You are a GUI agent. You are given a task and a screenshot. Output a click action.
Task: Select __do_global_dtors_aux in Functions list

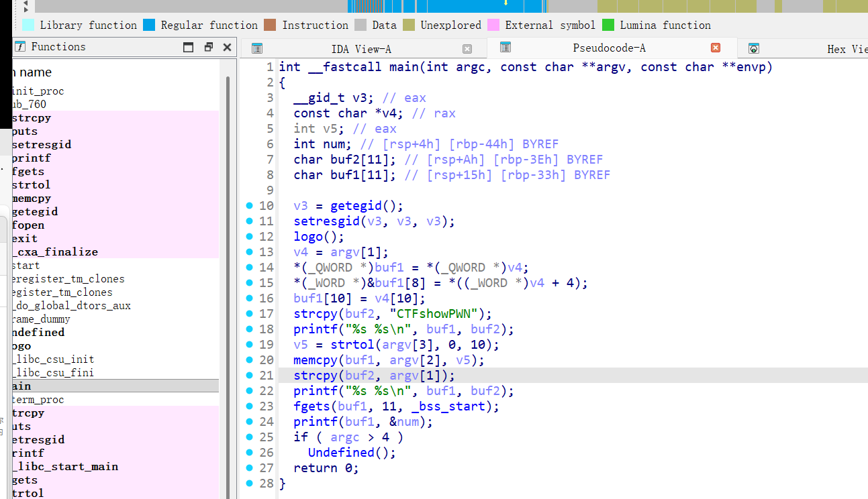point(115,305)
